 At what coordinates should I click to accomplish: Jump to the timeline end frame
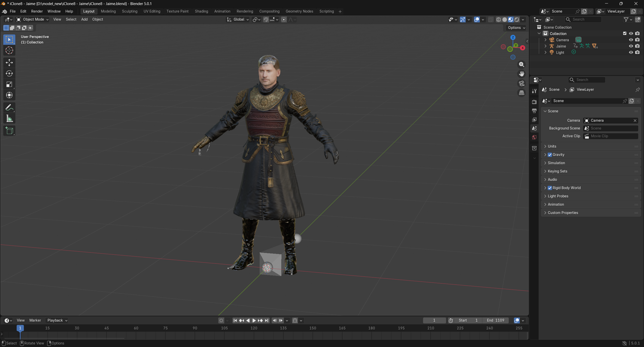point(267,320)
